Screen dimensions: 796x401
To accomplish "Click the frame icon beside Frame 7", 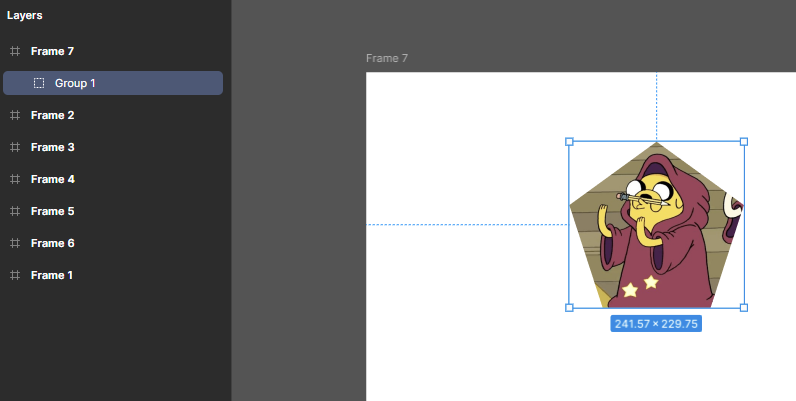I will (x=15, y=51).
